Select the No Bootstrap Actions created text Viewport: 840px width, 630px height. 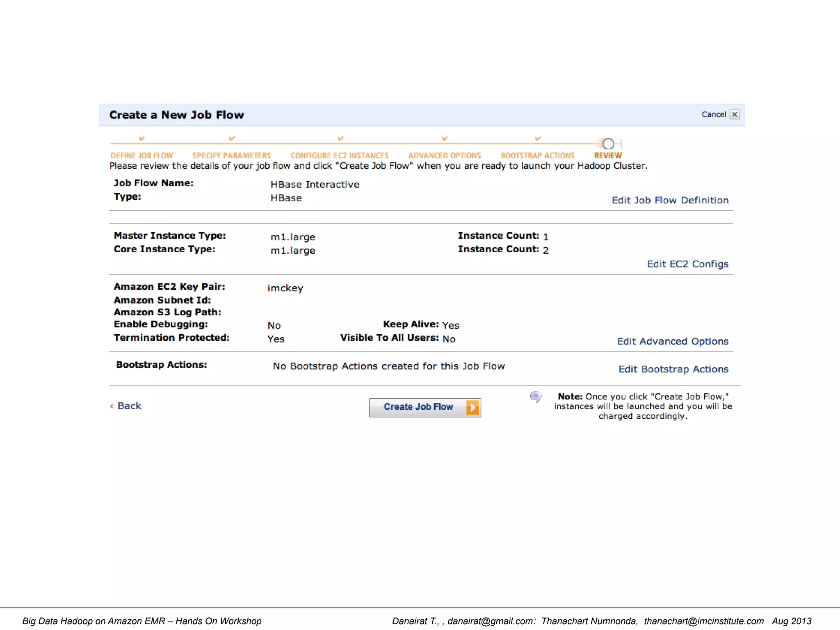point(389,366)
